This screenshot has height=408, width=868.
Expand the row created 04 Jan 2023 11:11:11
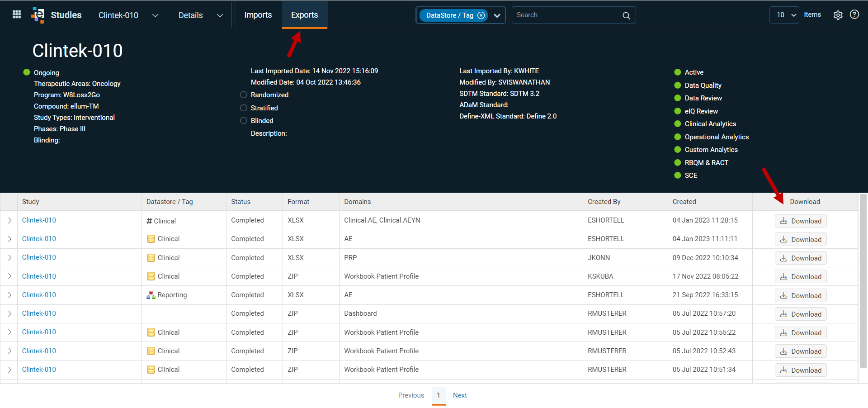(x=9, y=239)
